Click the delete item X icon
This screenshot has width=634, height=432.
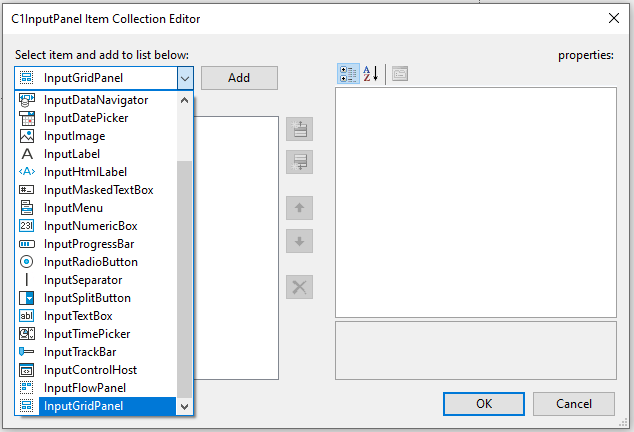(300, 288)
